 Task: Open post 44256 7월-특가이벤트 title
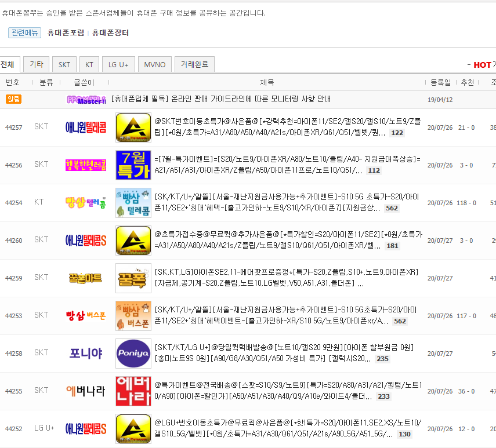[288, 165]
